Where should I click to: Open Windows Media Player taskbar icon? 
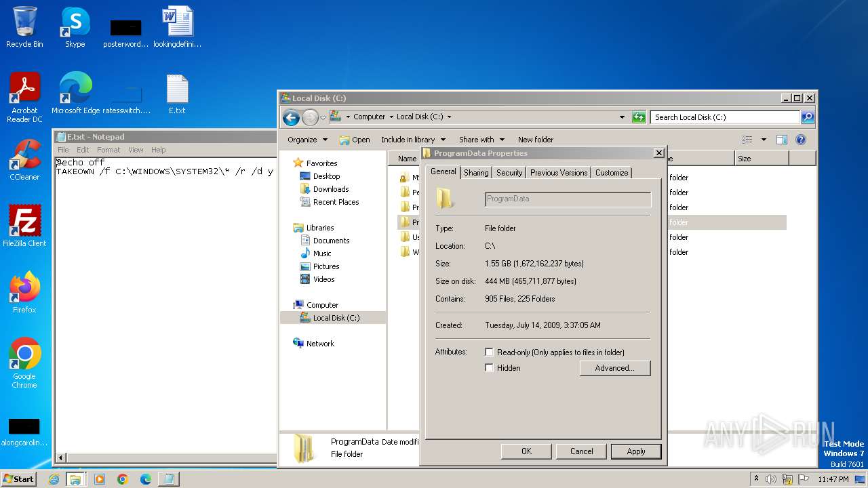(100, 479)
